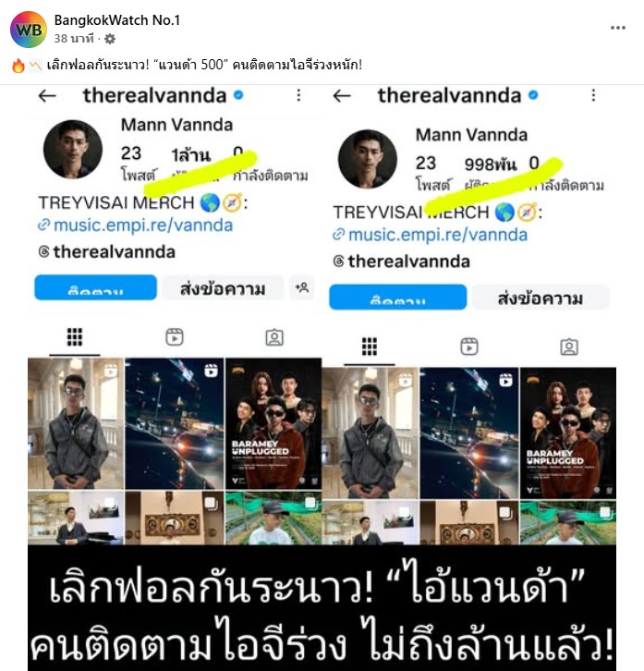Tap back arrow in left Instagram screenshot
This screenshot has width=644, height=671.
coord(47,96)
